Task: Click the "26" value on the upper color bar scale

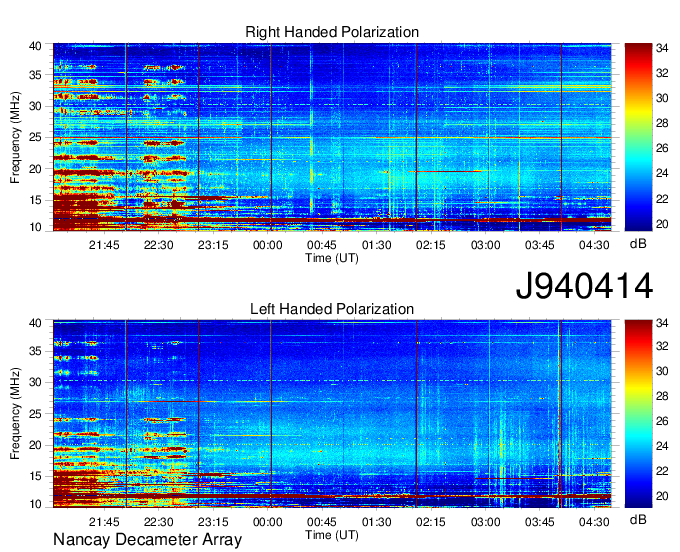Action: [x=662, y=149]
